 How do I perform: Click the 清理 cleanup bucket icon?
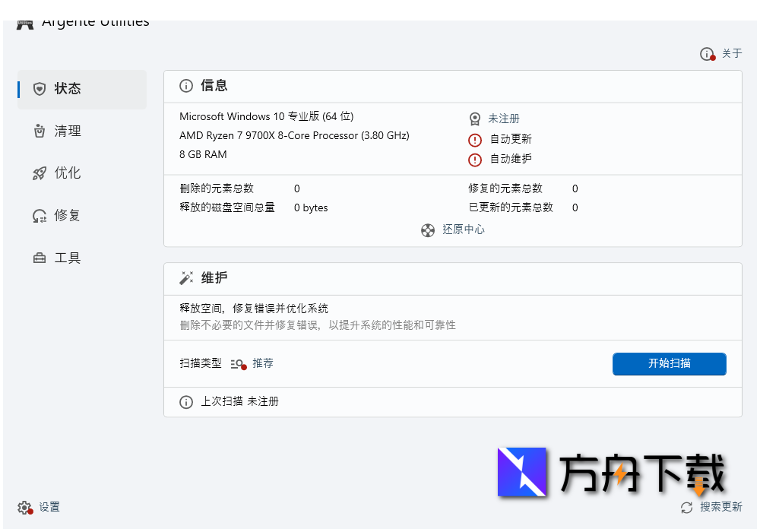(40, 131)
